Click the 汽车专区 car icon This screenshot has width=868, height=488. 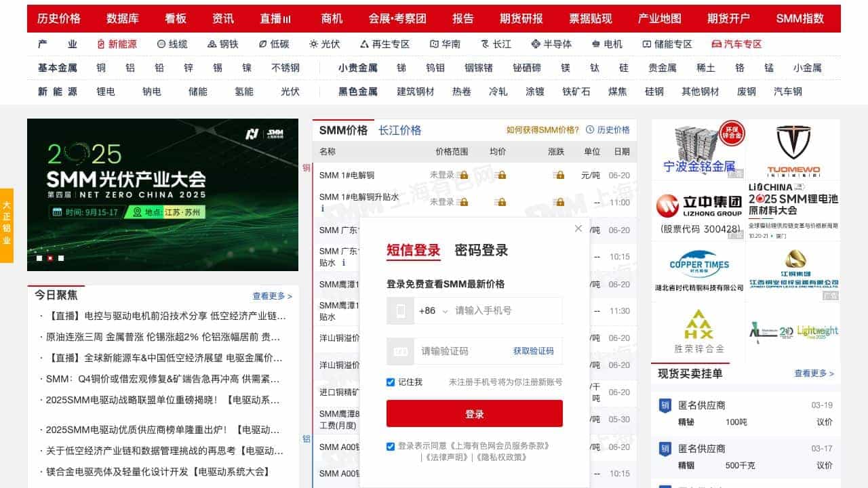[x=716, y=44]
